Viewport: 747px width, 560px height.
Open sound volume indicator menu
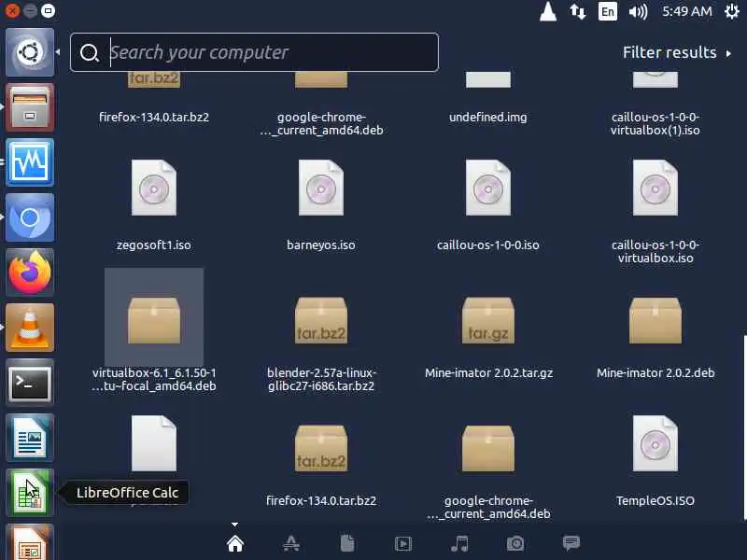tap(638, 11)
